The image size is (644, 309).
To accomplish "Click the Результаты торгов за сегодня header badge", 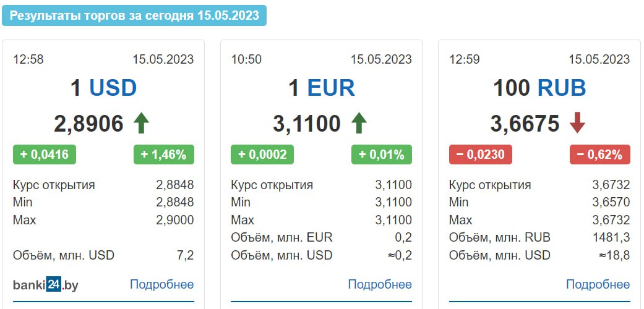I will [x=134, y=15].
